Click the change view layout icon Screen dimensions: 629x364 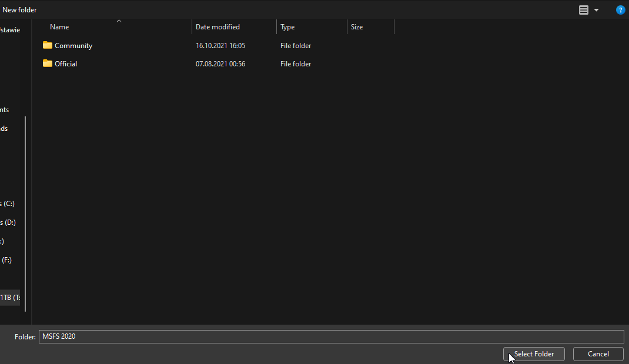tap(584, 10)
